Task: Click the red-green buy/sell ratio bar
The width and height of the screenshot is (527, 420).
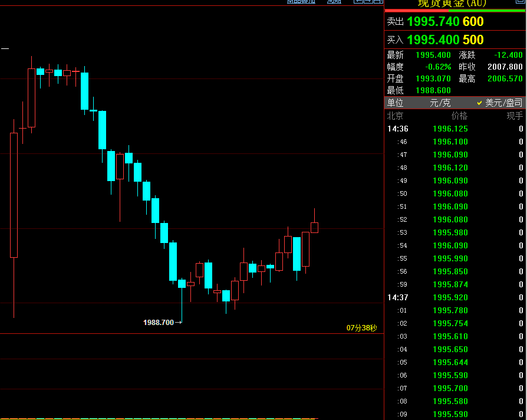Action: [x=455, y=10]
